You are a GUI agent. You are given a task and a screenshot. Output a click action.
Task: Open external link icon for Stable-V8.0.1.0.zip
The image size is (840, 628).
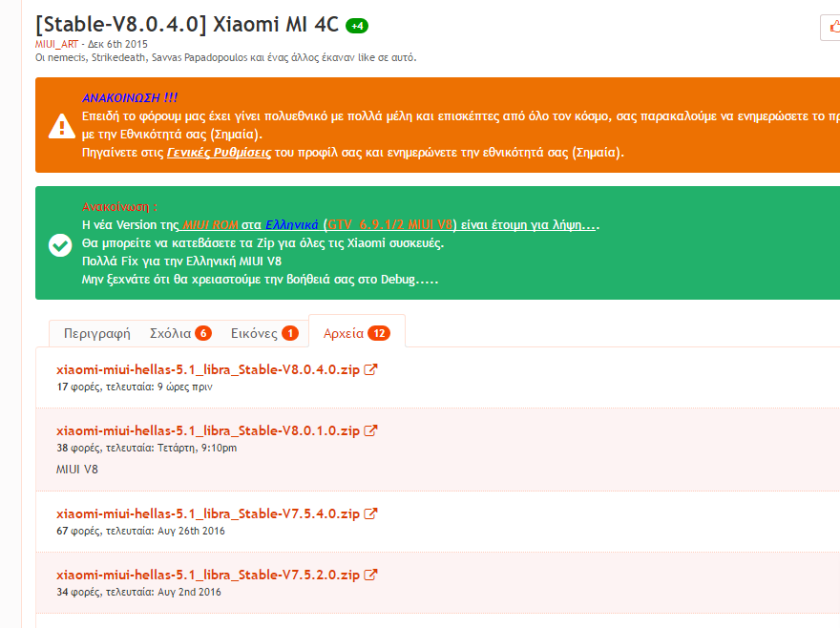(370, 430)
